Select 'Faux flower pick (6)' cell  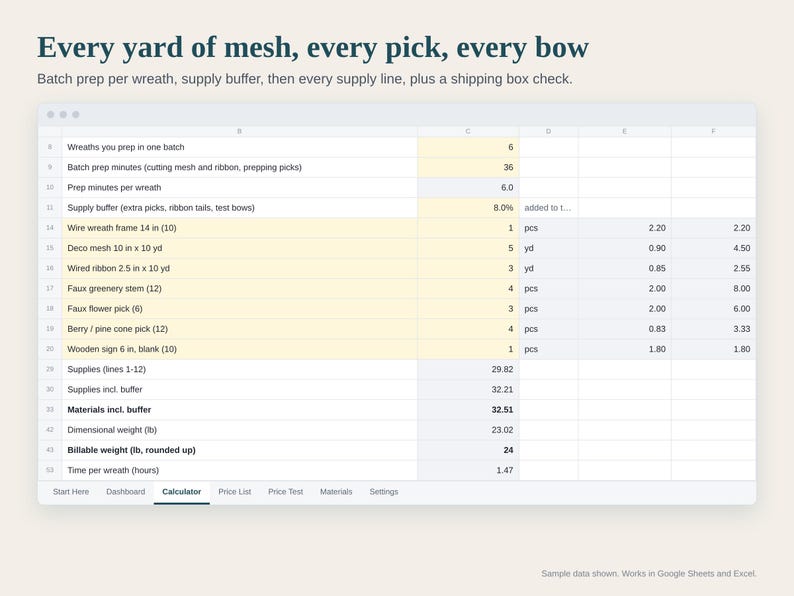point(240,309)
